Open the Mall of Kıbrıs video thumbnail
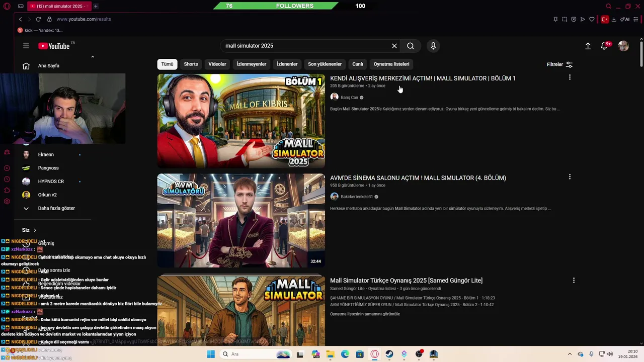 (x=241, y=121)
